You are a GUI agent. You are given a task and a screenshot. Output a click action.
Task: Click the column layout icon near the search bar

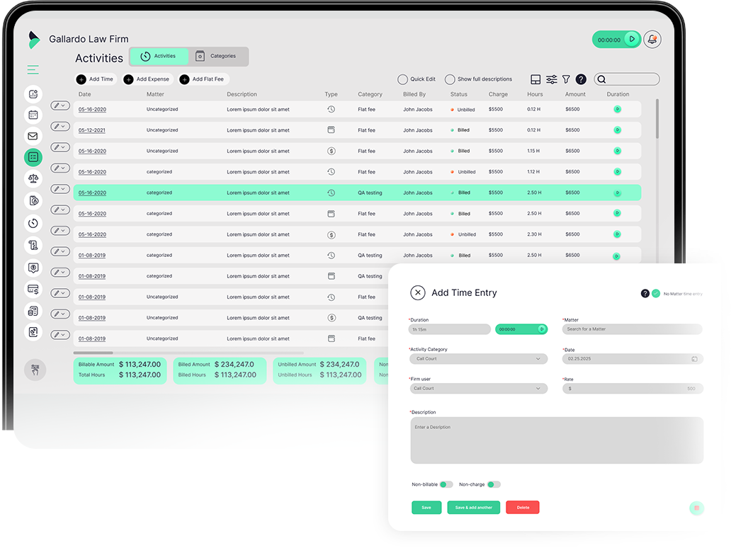[x=536, y=79]
